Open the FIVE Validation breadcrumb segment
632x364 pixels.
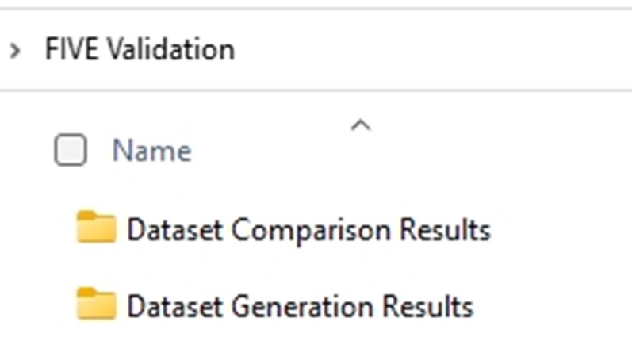point(140,49)
